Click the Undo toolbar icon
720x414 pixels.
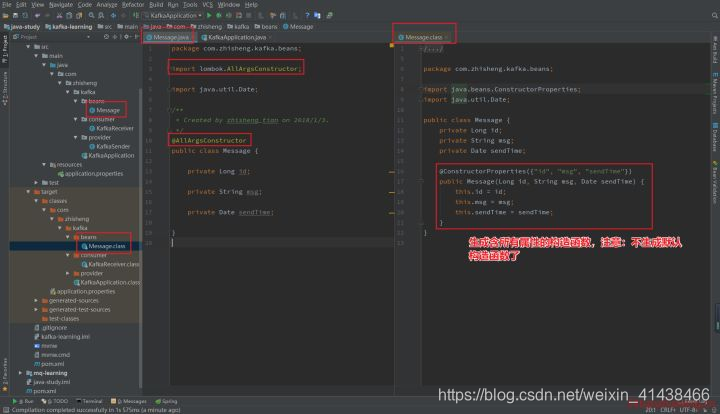tap(37, 16)
